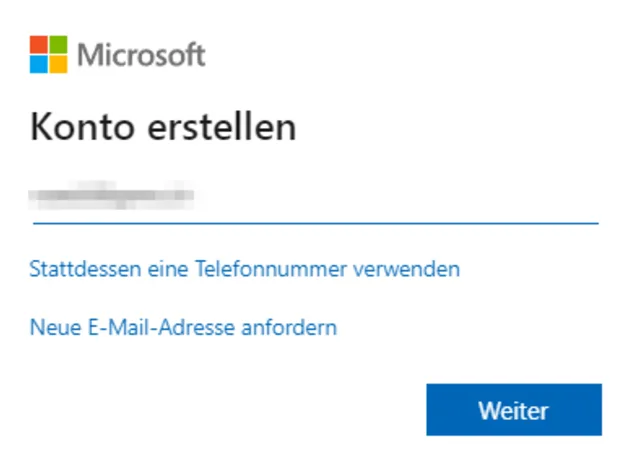Click the blue square in Microsoft logo
640x465 pixels.
coord(40,64)
